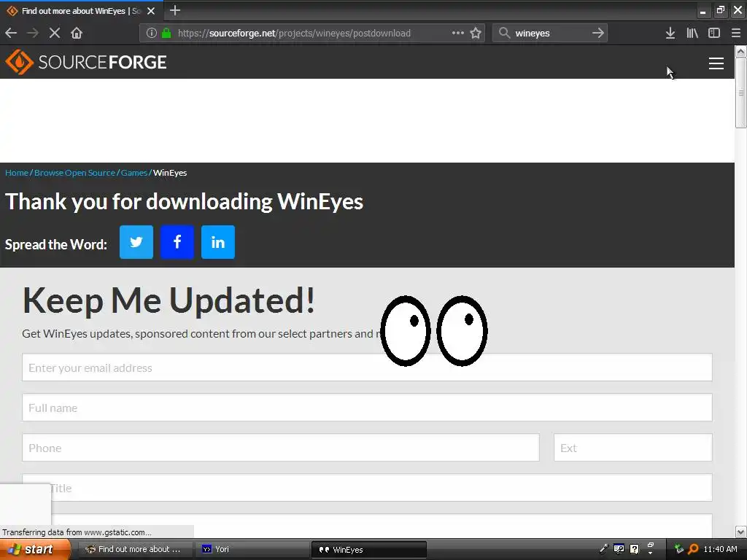Click the vertical scrollbar thumb
This screenshot has height=560, width=747.
click(740, 93)
